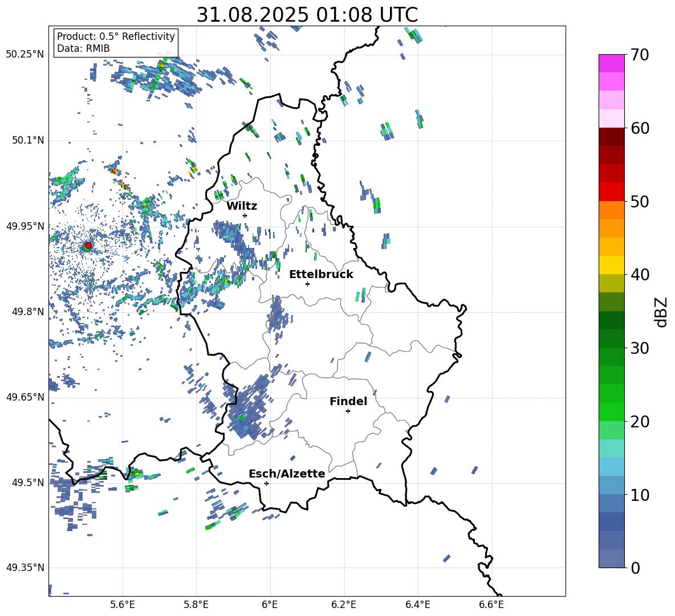Click the Findel station cross marker
675x616 pixels.
(x=348, y=411)
